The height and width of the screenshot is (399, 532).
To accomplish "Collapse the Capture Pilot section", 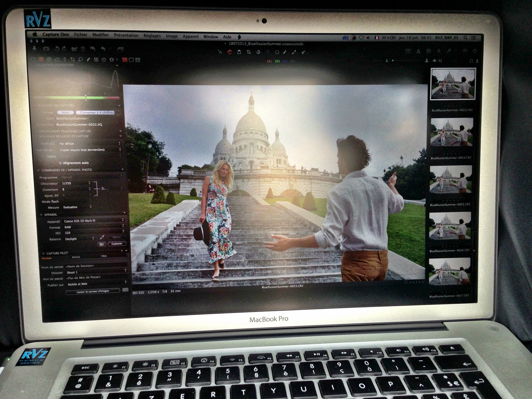I will (44, 253).
